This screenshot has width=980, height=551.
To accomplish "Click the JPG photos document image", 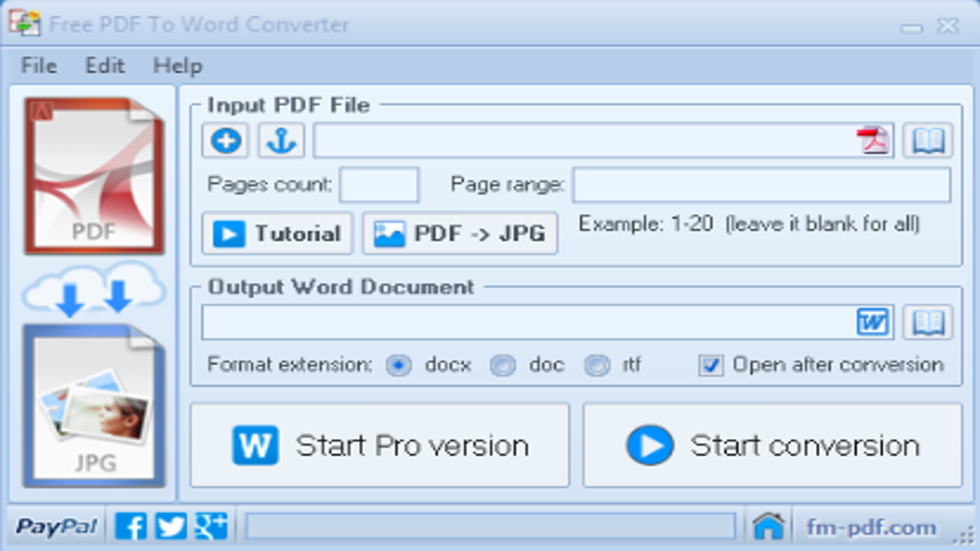I will click(93, 405).
